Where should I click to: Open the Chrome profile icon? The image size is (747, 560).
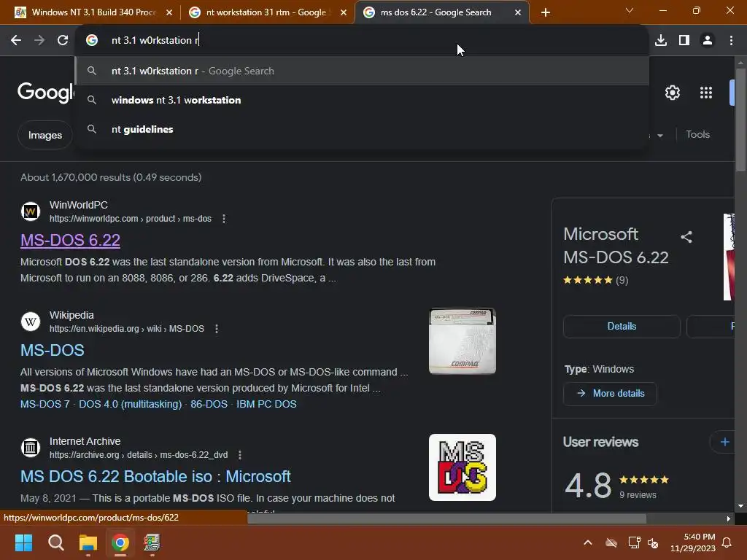708,41
